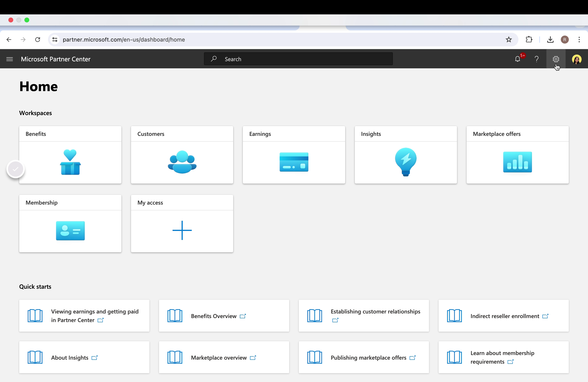Image resolution: width=588 pixels, height=382 pixels.
Task: Click the book icon beside Marketplace overview
Action: click(x=175, y=357)
